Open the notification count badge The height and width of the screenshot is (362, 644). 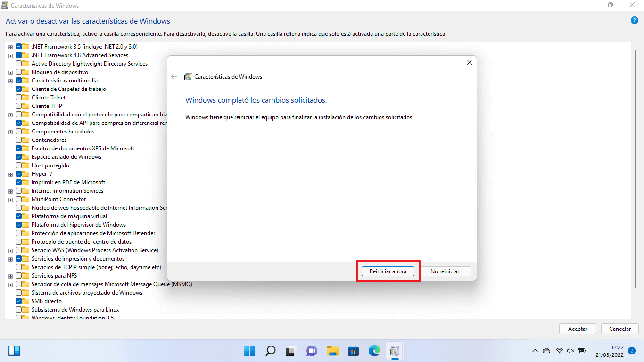pos(632,351)
